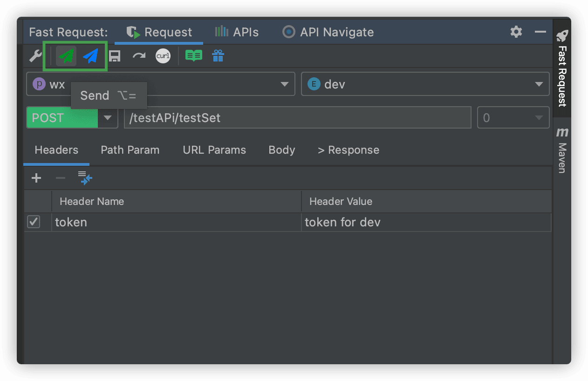The height and width of the screenshot is (381, 588).
Task: Open the dev environment dropdown
Action: point(539,84)
